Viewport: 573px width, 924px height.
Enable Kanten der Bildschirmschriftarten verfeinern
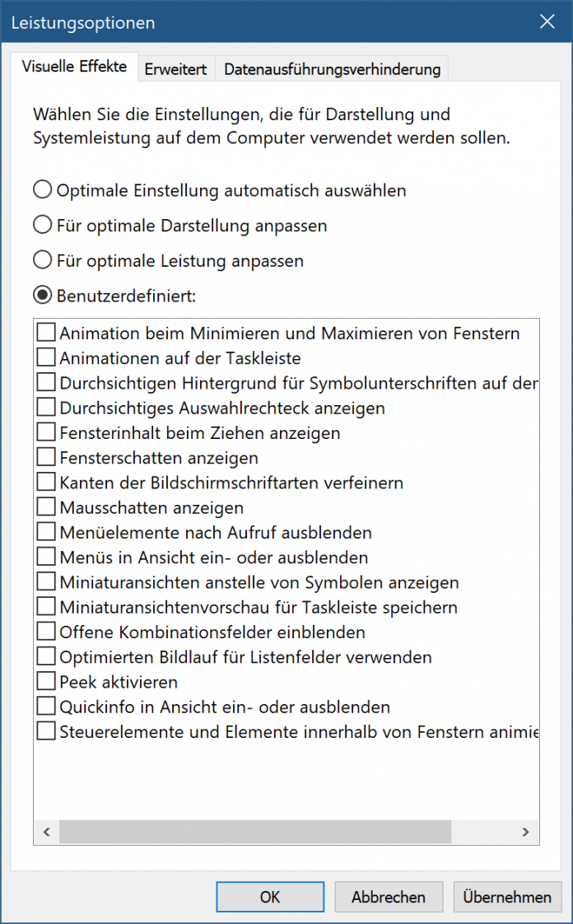tap(47, 483)
